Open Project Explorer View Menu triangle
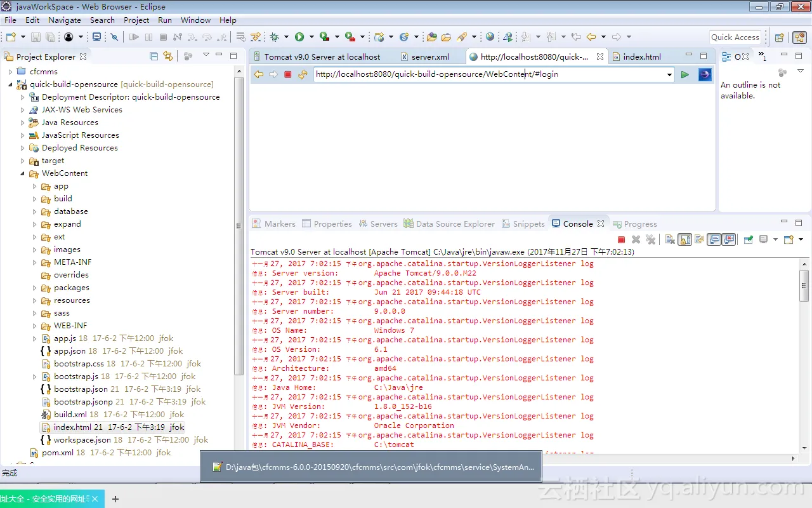 coord(206,55)
